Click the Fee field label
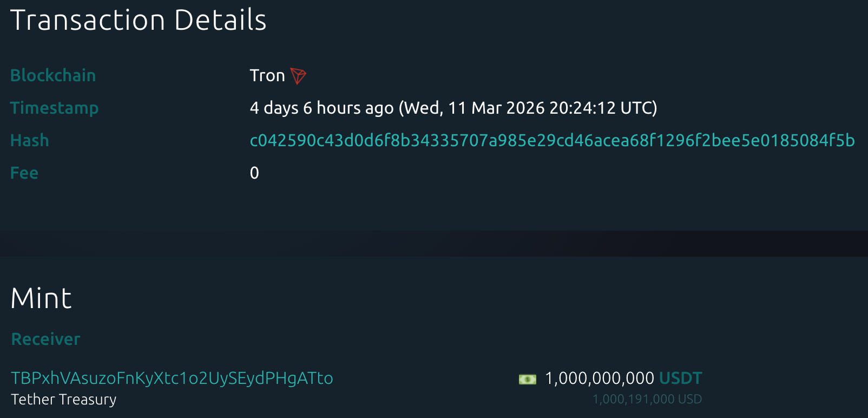The width and height of the screenshot is (868, 418). [24, 173]
